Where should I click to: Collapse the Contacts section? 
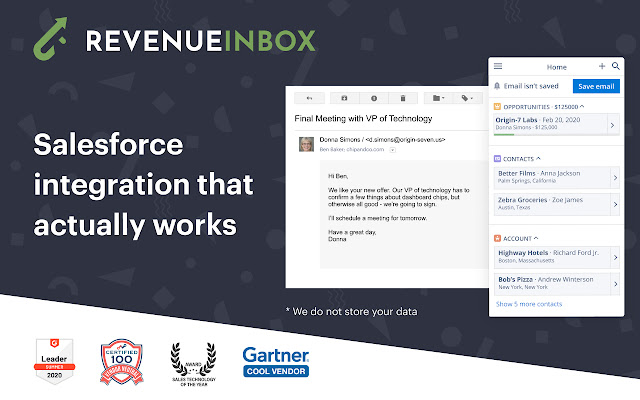click(x=538, y=158)
